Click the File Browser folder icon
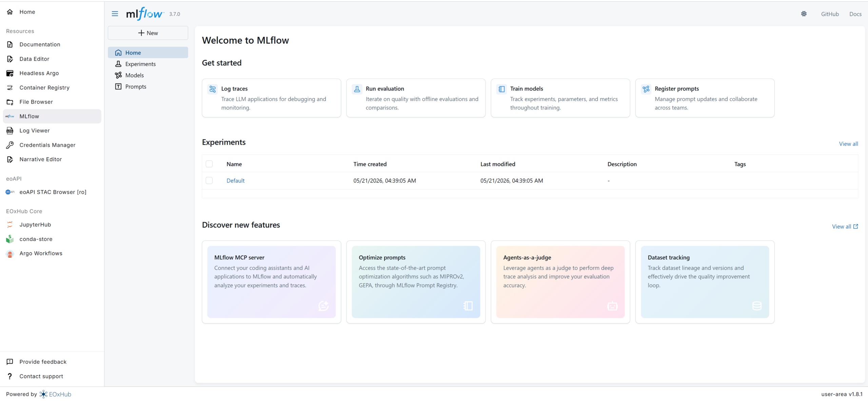Viewport: 868px width, 401px height. 10,102
